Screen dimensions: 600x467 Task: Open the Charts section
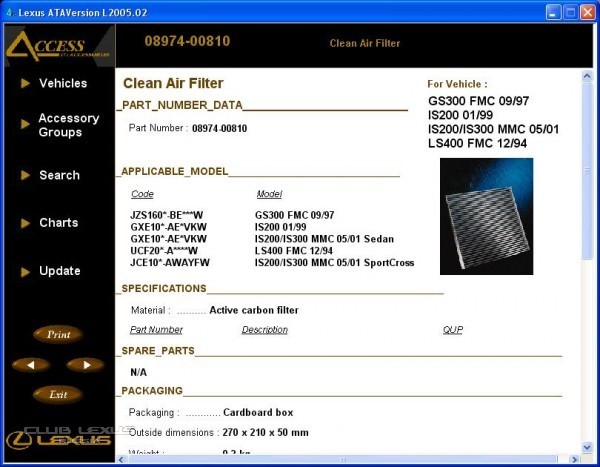58,223
